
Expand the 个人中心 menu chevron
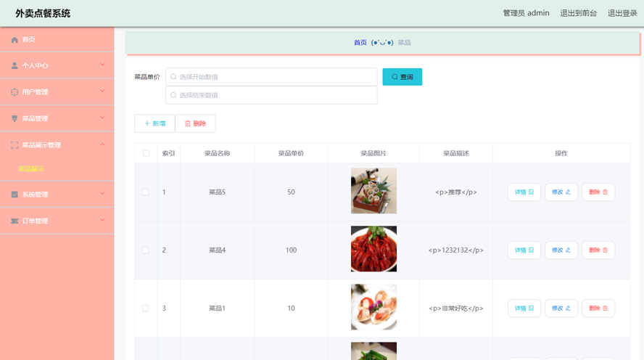102,65
